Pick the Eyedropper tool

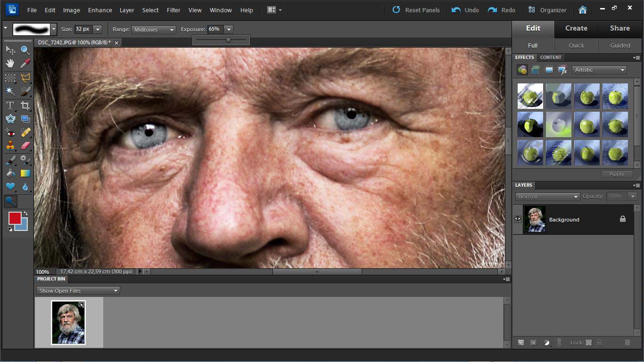click(25, 64)
